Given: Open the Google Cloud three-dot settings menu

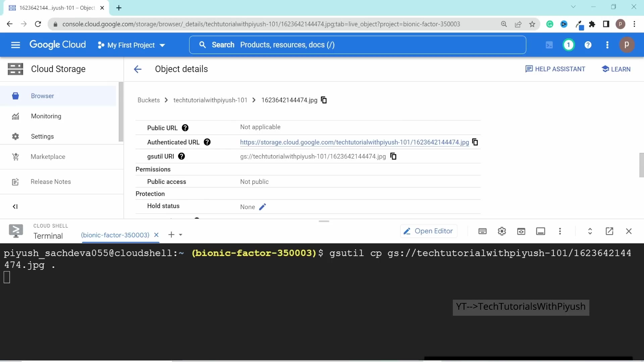Looking at the screenshot, I should point(607,45).
